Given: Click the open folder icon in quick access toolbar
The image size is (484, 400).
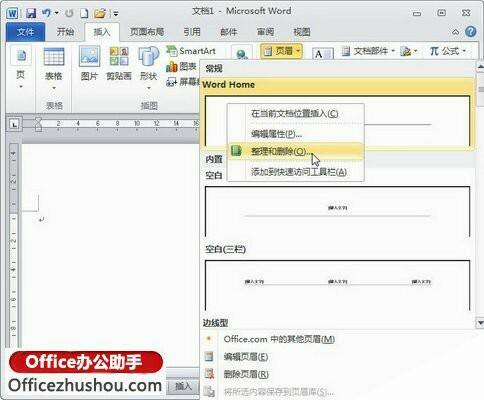Looking at the screenshot, I should pos(99,13).
